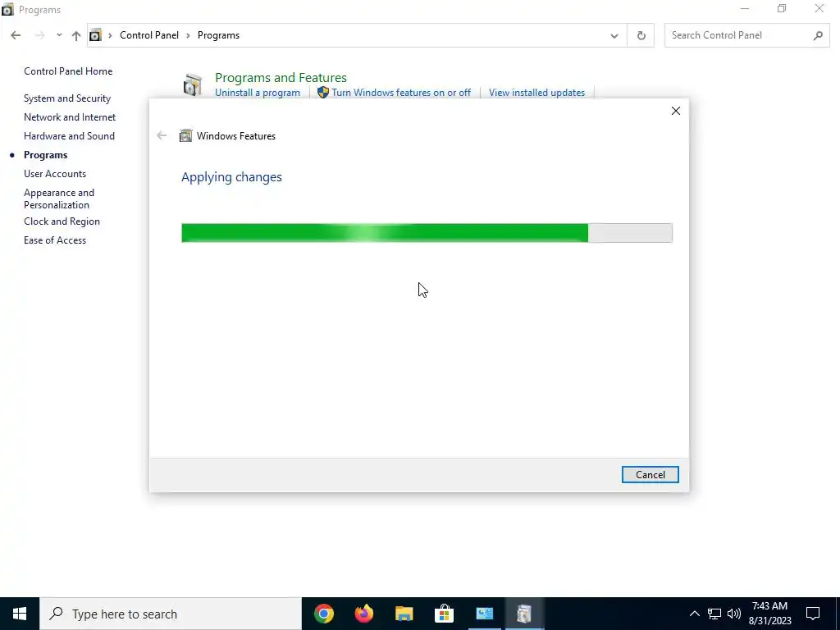This screenshot has width=840, height=630.
Task: Open Network and Internet category
Action: 70,117
